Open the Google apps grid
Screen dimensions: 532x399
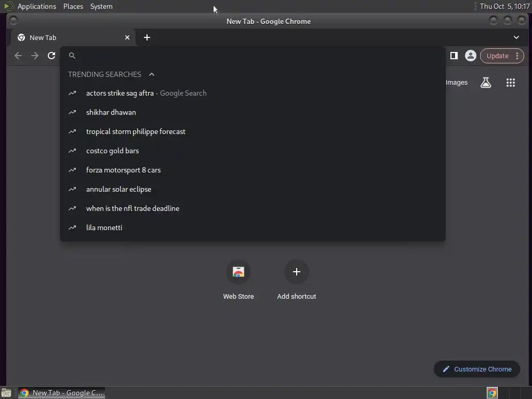pyautogui.click(x=511, y=83)
